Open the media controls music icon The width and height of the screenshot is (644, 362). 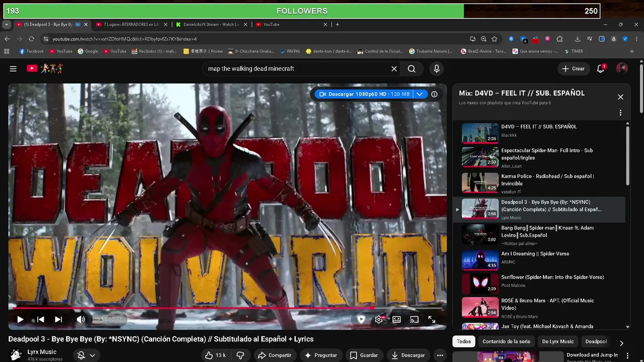coord(590,39)
